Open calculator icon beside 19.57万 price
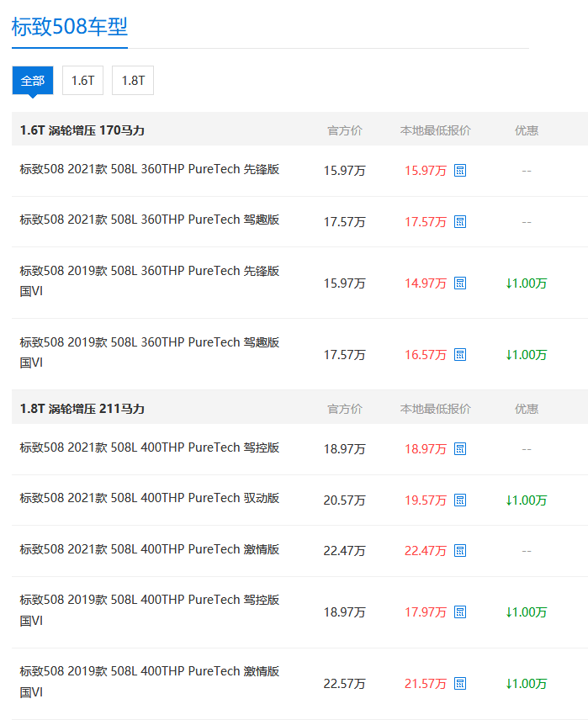Screen dimensions: 588x720 point(460,500)
